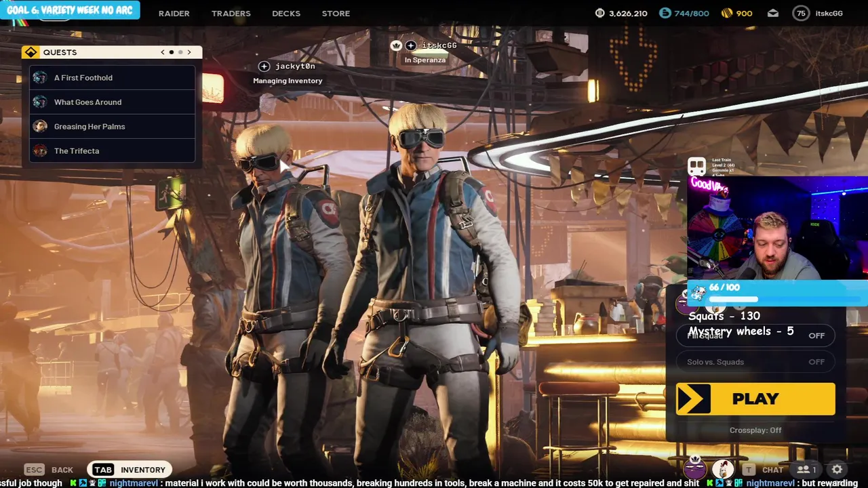Click the purple face squad avatar

tap(694, 468)
